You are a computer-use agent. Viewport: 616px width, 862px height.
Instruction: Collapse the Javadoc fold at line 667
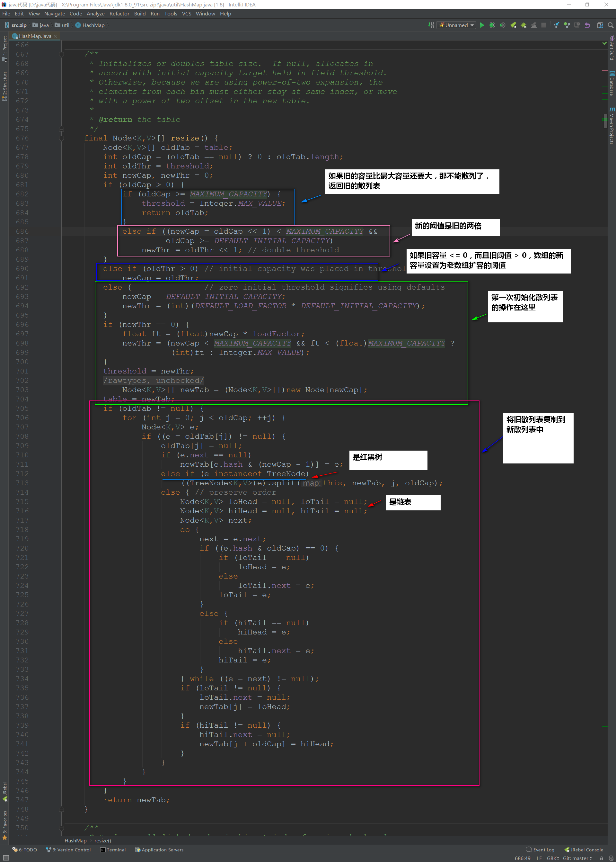[61, 54]
